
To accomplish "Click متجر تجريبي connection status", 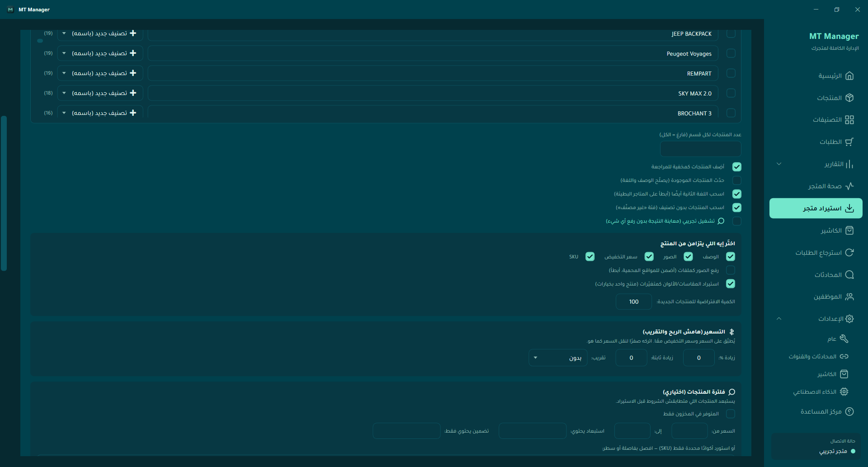I will click(833, 451).
